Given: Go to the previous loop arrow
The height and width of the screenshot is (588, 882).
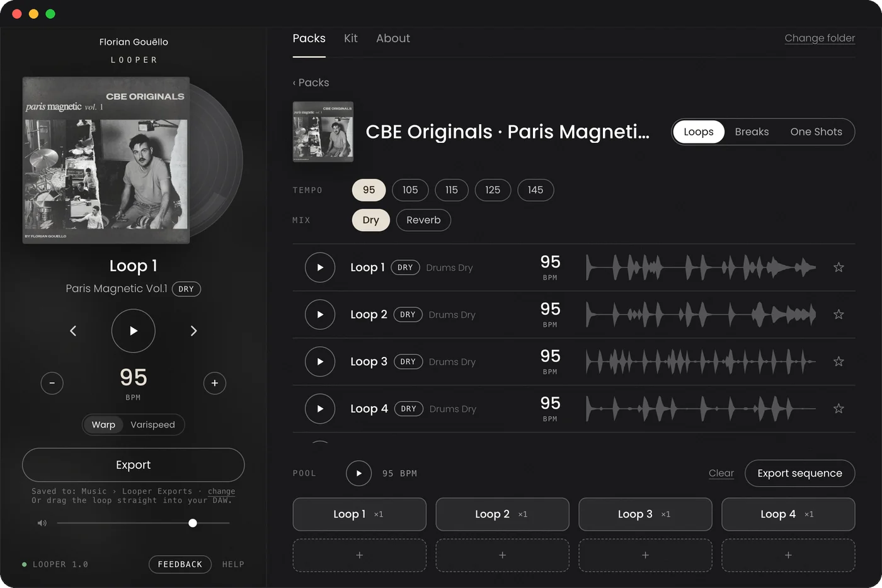Looking at the screenshot, I should click(x=73, y=331).
